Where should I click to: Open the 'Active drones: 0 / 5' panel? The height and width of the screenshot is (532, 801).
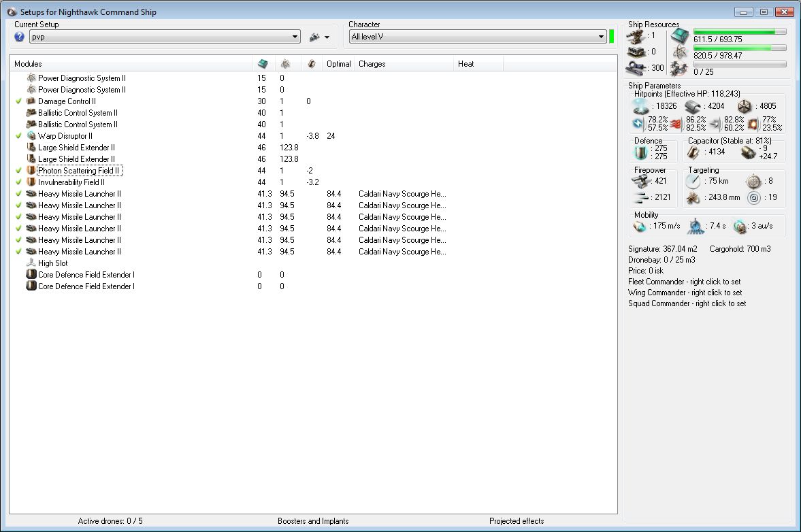[110, 520]
